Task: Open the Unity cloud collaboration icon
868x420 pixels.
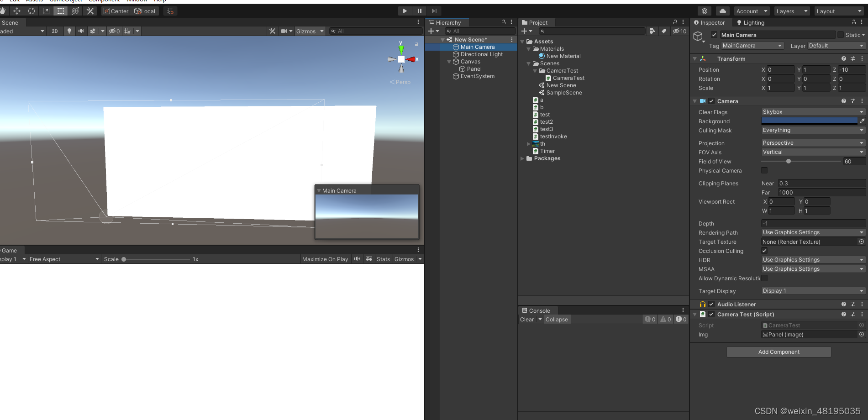Action: point(722,10)
